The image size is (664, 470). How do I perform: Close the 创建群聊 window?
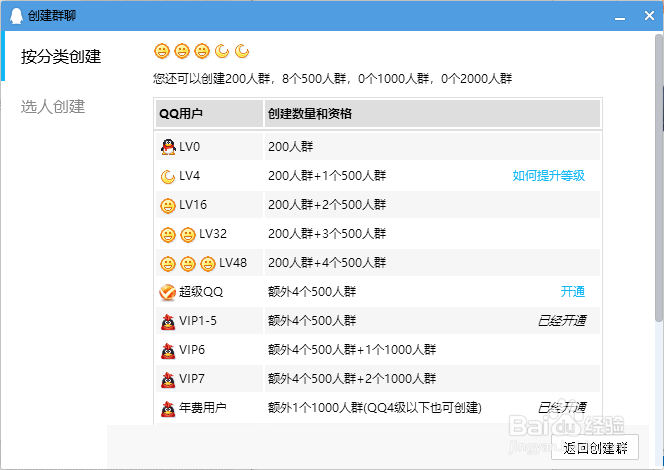(649, 16)
